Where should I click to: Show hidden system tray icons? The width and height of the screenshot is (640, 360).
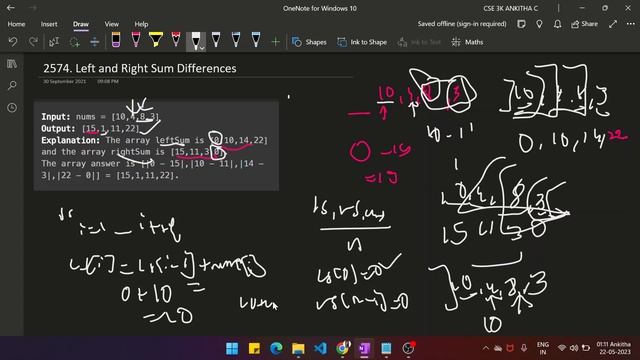pos(486,348)
